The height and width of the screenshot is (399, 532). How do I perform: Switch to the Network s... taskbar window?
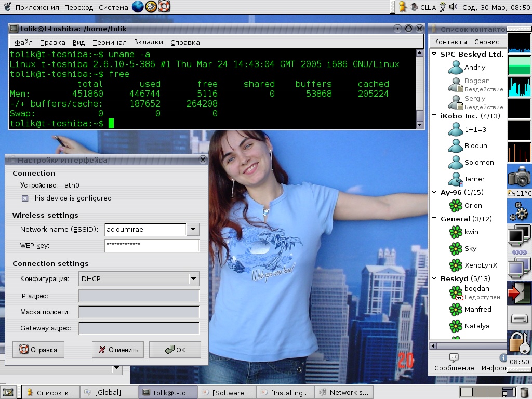(344, 393)
